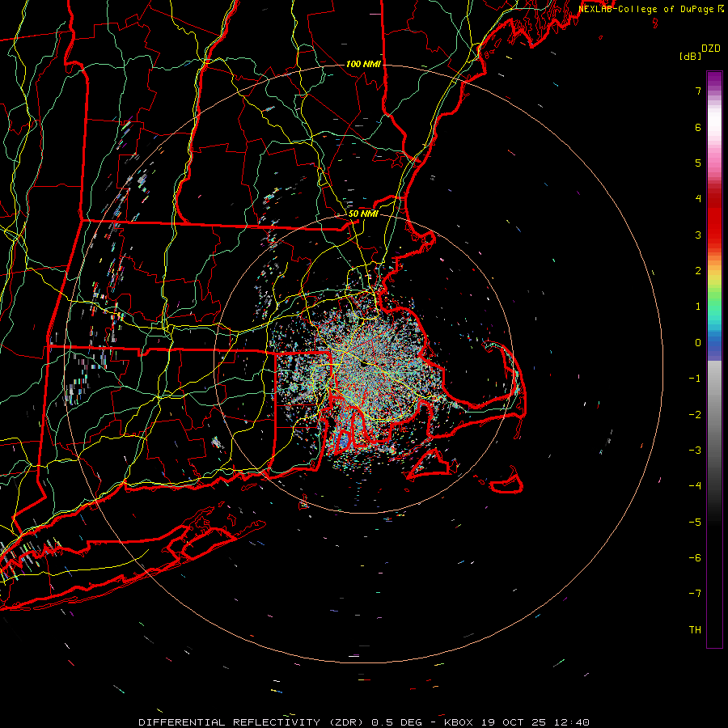Click the -3 value on the color scale

(x=695, y=451)
